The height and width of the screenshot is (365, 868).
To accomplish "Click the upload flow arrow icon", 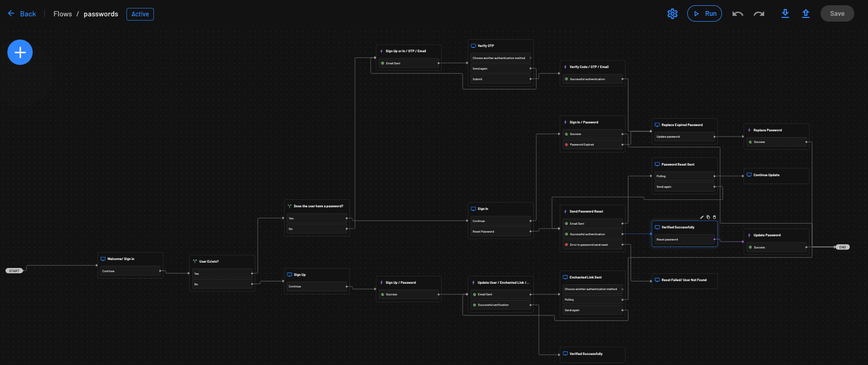I will (806, 14).
